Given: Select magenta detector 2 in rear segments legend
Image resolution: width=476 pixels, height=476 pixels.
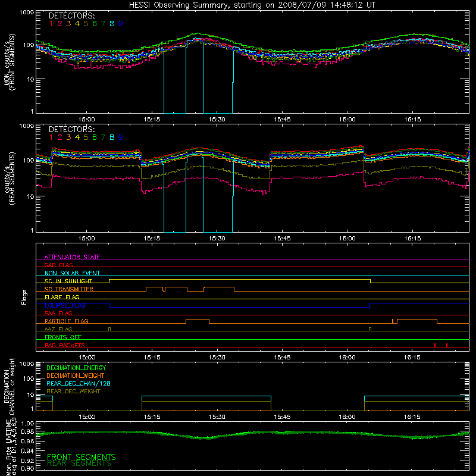Looking at the screenshot, I should point(60,137).
